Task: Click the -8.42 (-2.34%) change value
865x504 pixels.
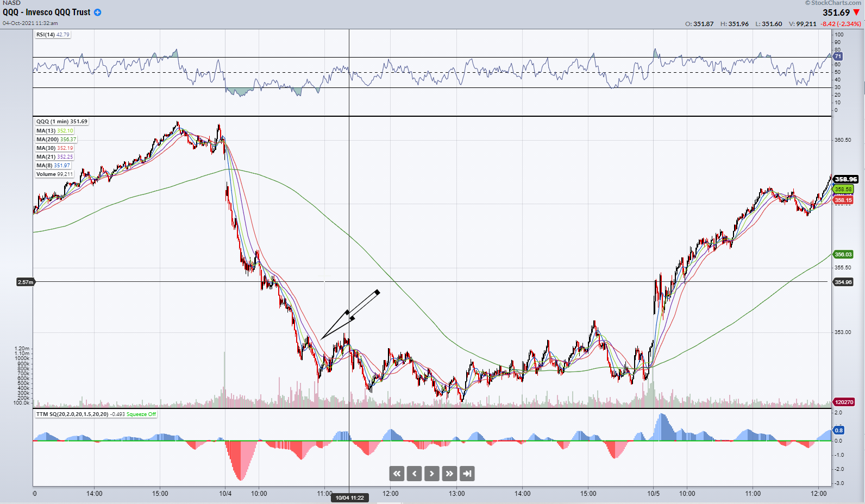Action: 841,24
